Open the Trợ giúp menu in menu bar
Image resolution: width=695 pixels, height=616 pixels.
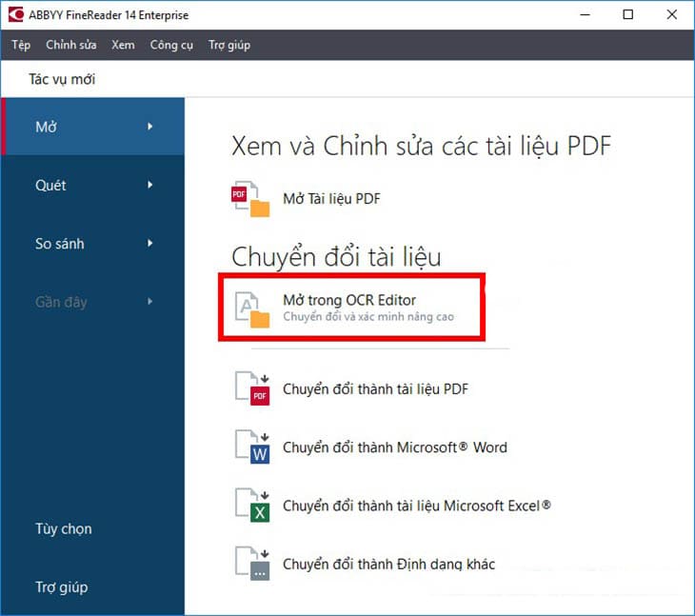(x=229, y=45)
